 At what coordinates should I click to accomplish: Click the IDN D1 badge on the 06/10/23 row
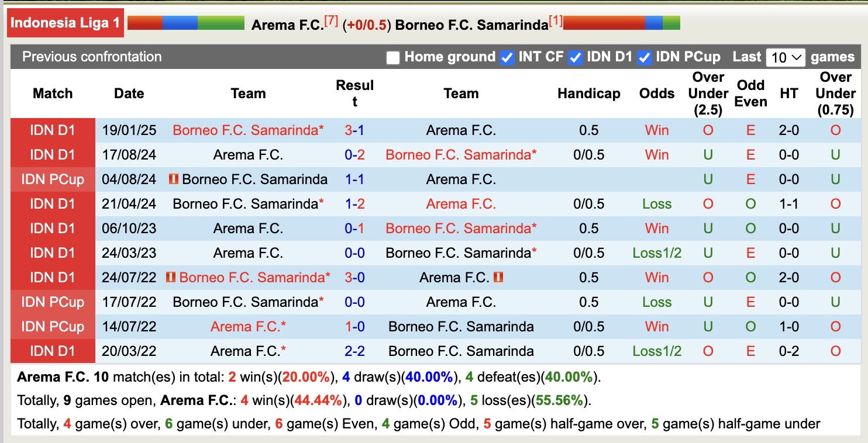(x=53, y=229)
